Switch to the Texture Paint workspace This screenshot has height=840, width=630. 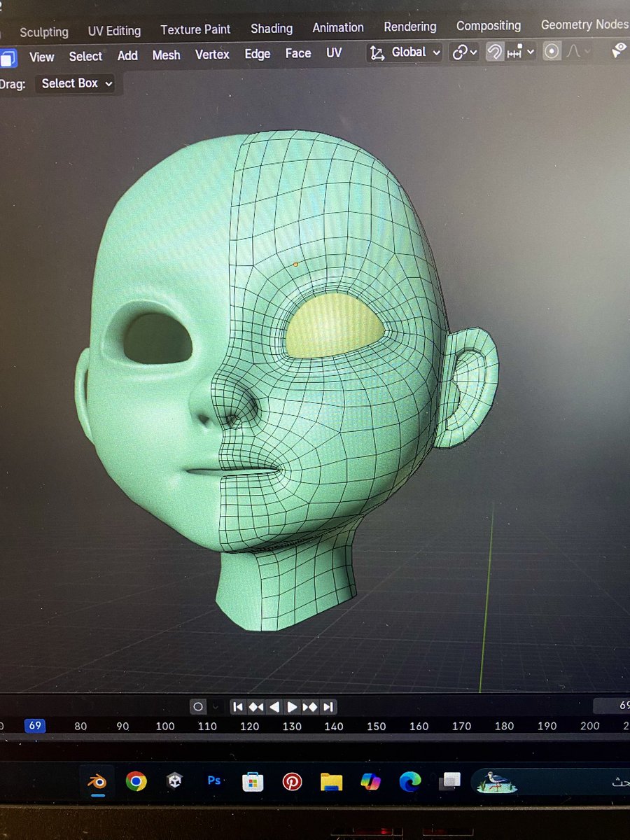[x=195, y=29]
